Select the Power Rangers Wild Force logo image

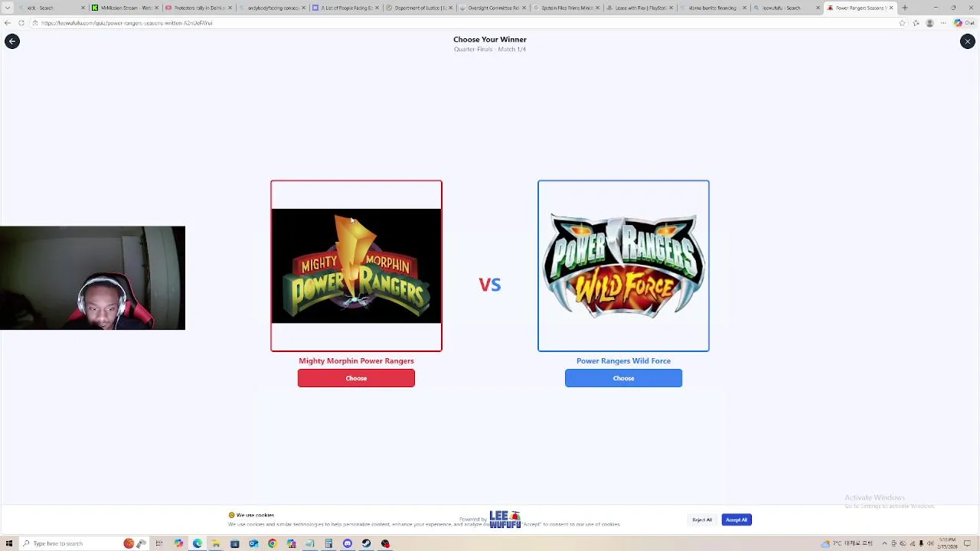(x=623, y=266)
